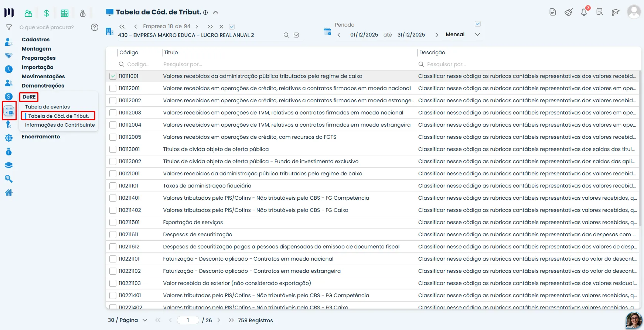Screen dimensions: 644x330
Task: Uncheck the row 110111001 checkbox
Action: click(x=113, y=76)
